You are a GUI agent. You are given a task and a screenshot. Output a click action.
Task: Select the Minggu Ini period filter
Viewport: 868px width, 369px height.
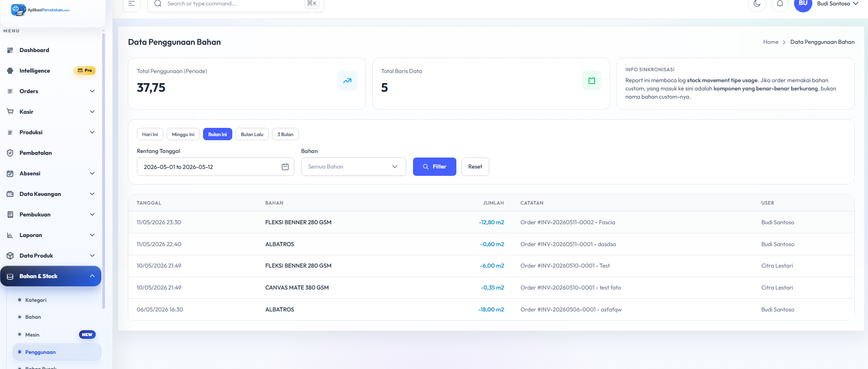(183, 134)
